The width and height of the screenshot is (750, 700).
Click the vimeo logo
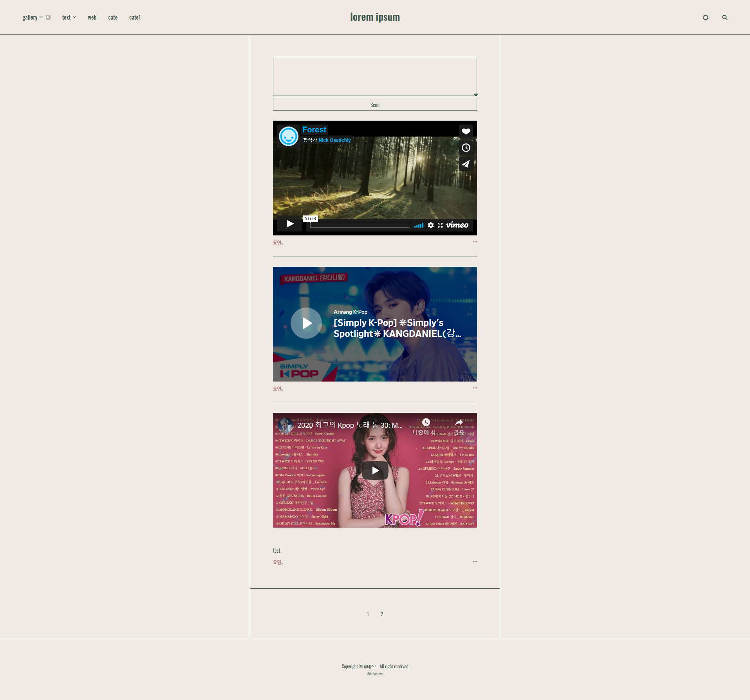(457, 225)
